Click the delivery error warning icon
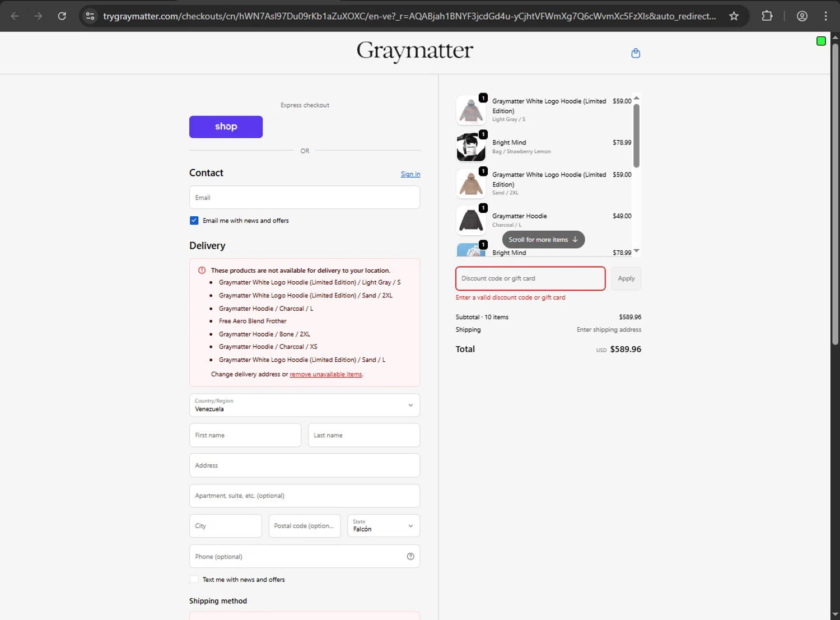The height and width of the screenshot is (620, 840). [x=202, y=270]
